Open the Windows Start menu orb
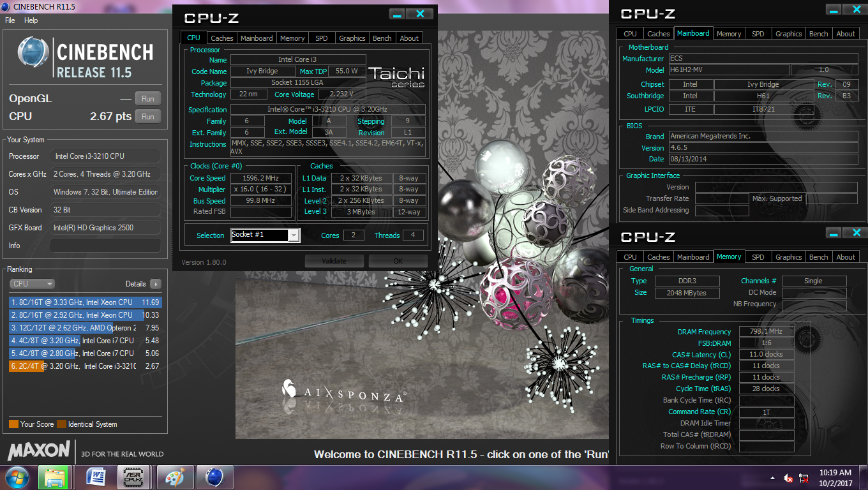 [x=17, y=477]
